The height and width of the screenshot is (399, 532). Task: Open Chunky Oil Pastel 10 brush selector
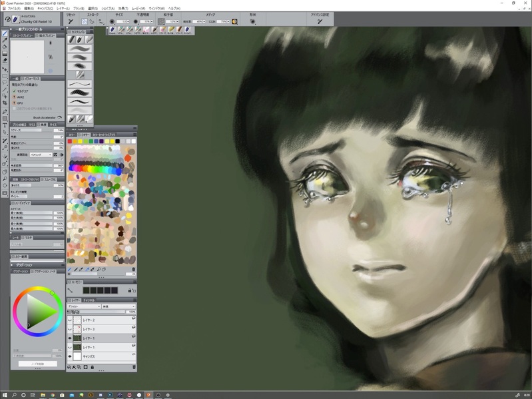[x=15, y=19]
